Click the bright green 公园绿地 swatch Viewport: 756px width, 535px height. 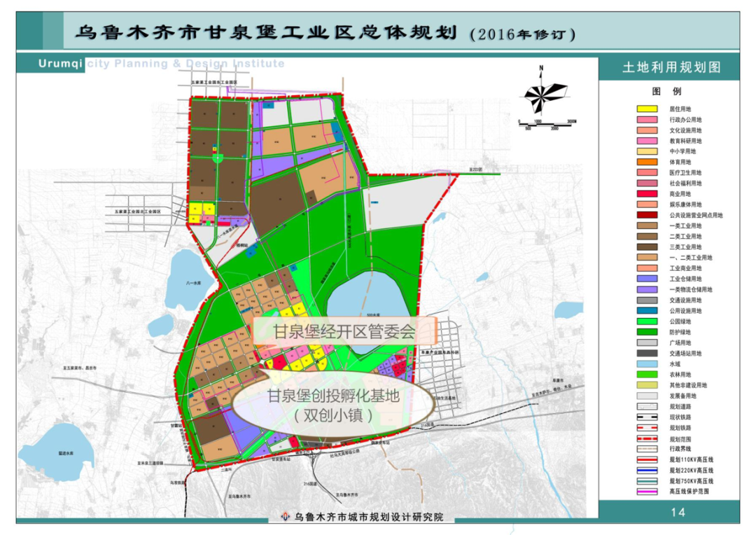click(x=647, y=321)
